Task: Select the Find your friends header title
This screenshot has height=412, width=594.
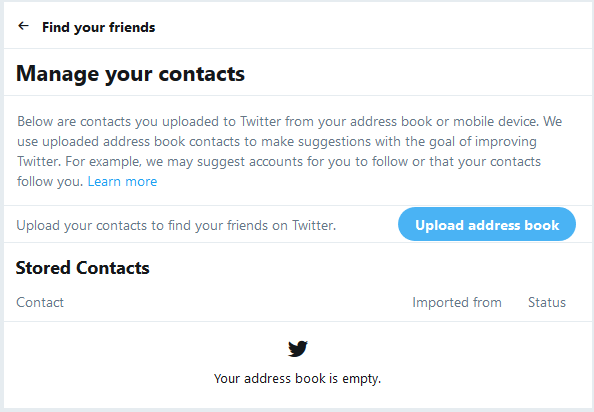Action: pos(98,27)
